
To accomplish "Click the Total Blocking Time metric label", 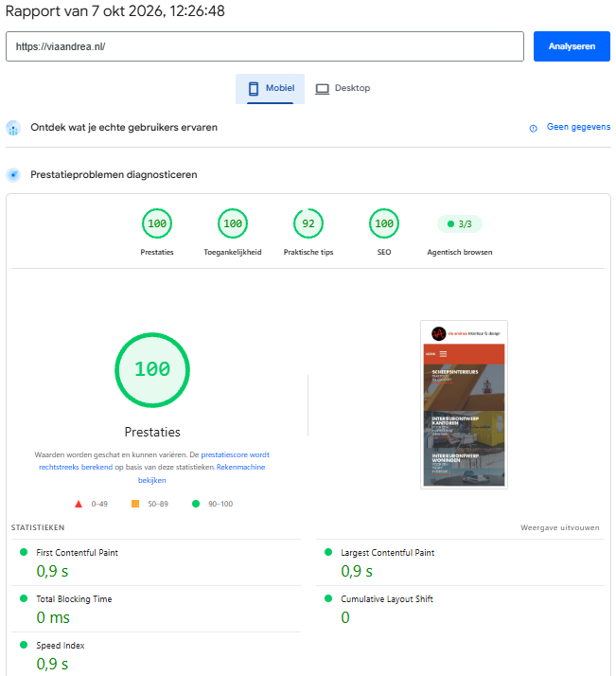I will (x=74, y=599).
